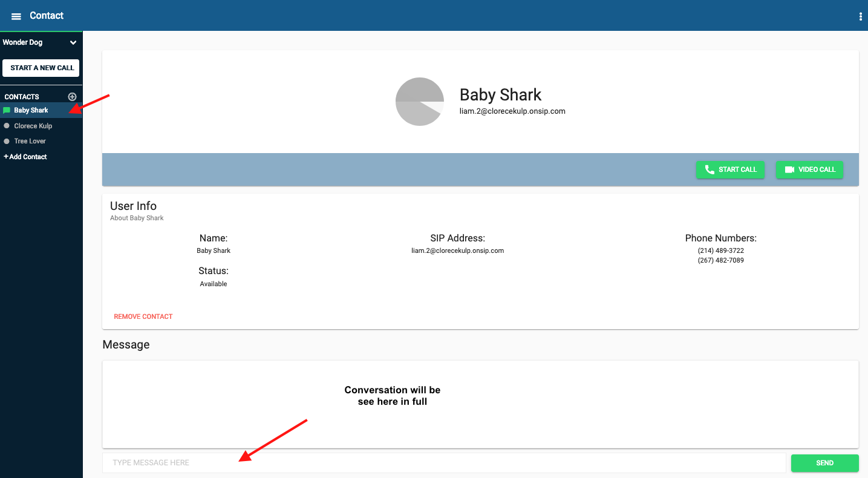
Task: Select the CONTACTS section header
Action: (x=22, y=96)
